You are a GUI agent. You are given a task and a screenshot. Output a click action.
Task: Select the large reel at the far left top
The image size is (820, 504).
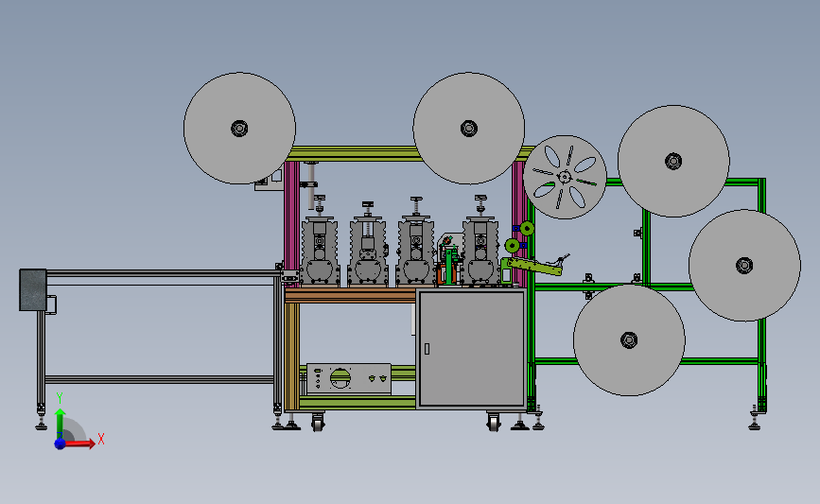click(239, 128)
